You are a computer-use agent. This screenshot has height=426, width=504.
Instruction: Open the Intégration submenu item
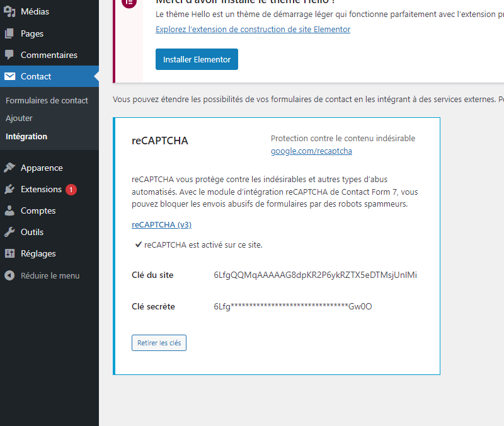(x=26, y=136)
